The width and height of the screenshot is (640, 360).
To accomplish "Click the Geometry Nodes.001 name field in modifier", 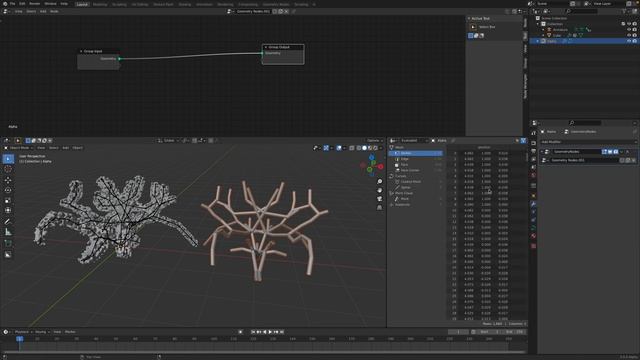I will [x=584, y=160].
